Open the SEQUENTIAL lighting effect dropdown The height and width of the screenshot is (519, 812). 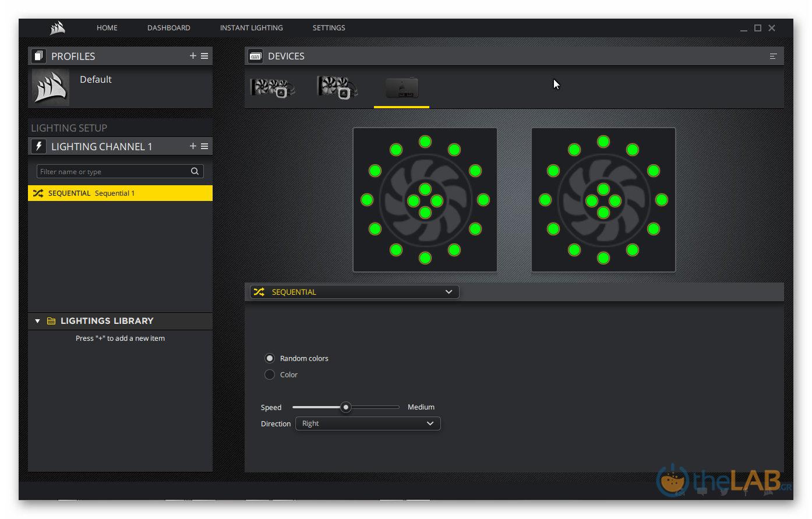[355, 292]
